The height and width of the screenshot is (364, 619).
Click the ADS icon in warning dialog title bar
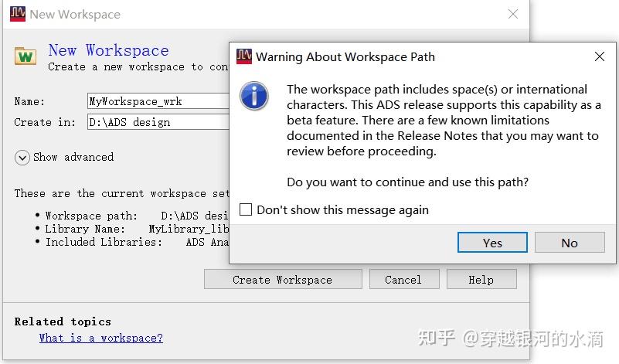coord(244,56)
